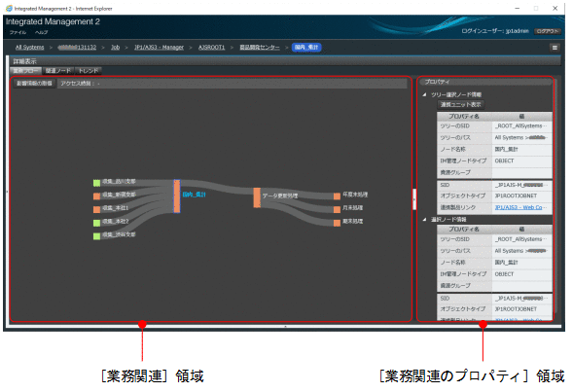This screenshot has height=392, width=573.
Task: Open the hamburger menu icon beside breadcrumbs
Action: click(x=555, y=48)
